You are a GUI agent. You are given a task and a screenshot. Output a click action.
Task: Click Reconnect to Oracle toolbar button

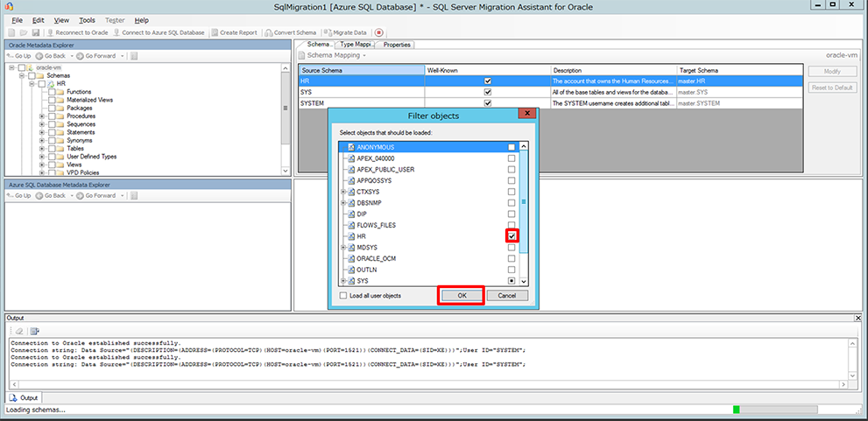click(x=77, y=32)
